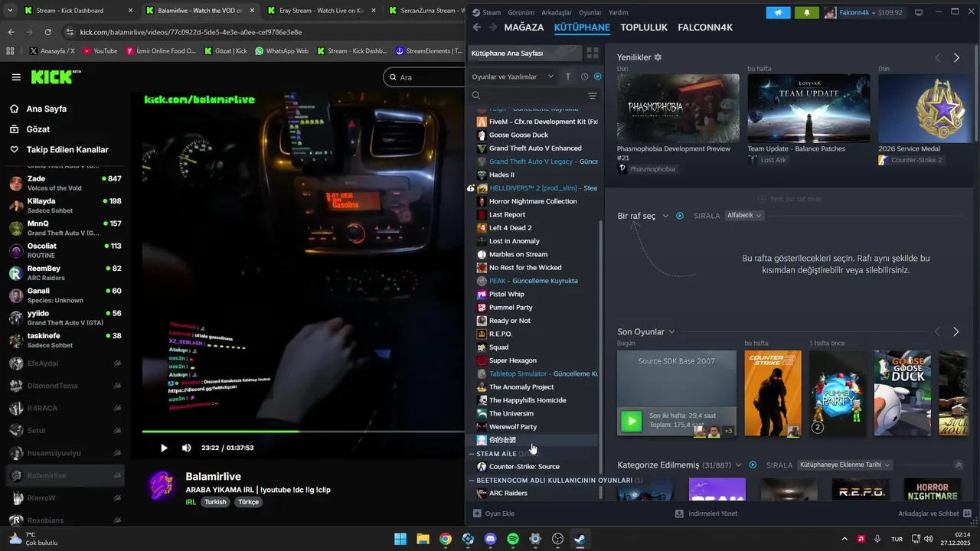Screen dimensions: 980x551
Task: Select Counter-Strike: Source in library list
Action: click(x=524, y=467)
